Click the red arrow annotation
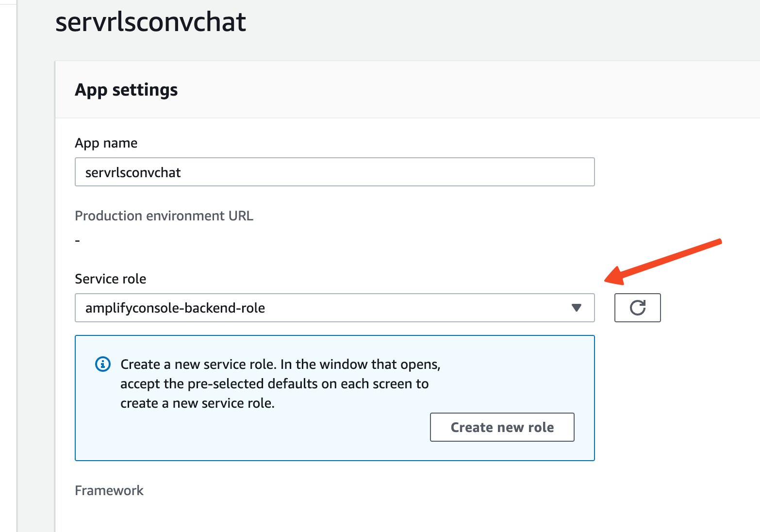The height and width of the screenshot is (532, 760). pos(662,262)
